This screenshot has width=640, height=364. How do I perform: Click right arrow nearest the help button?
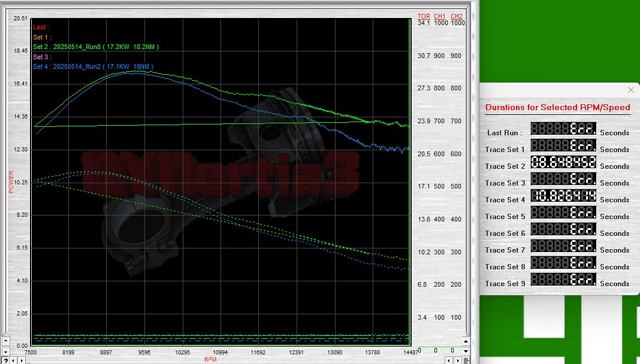(x=22, y=360)
